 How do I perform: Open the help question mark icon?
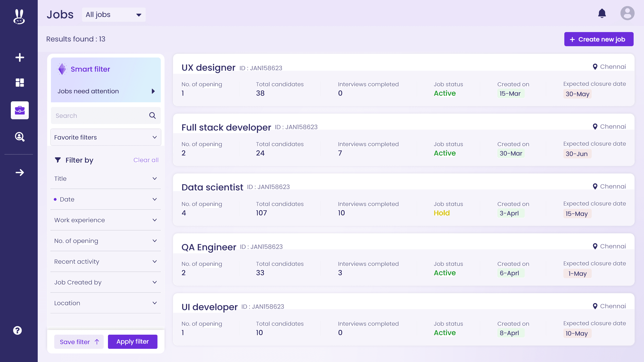pyautogui.click(x=17, y=330)
